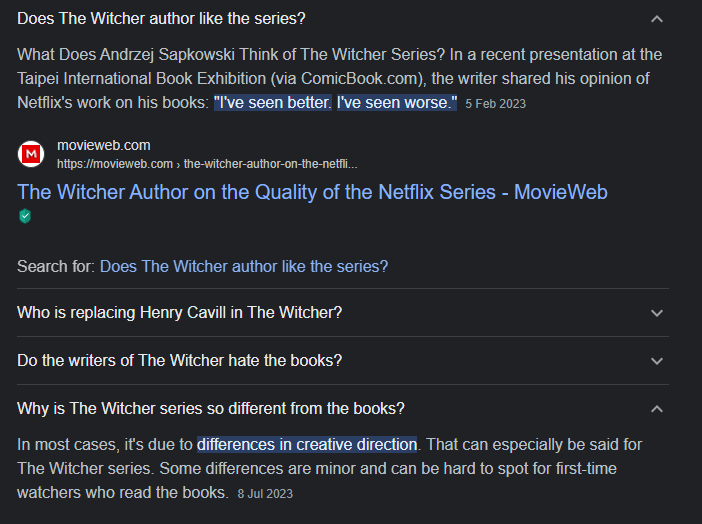The height and width of the screenshot is (524, 702).
Task: Click highlighted text 'I've seen better.'
Action: [272, 102]
